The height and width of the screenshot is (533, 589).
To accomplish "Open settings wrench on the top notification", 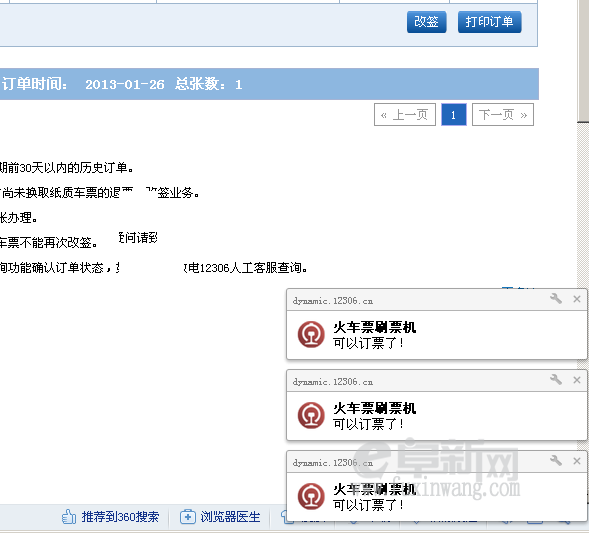I will [x=556, y=299].
